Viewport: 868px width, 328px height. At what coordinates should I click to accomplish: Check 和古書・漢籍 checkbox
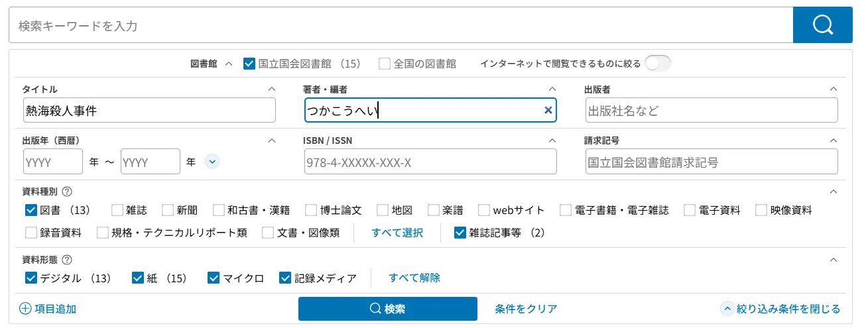tap(219, 210)
